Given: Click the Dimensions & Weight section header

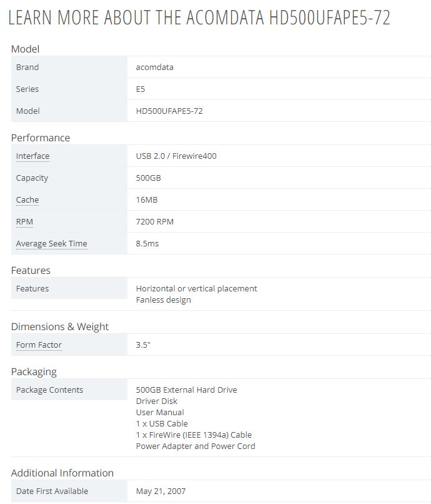Looking at the screenshot, I should pos(60,326).
